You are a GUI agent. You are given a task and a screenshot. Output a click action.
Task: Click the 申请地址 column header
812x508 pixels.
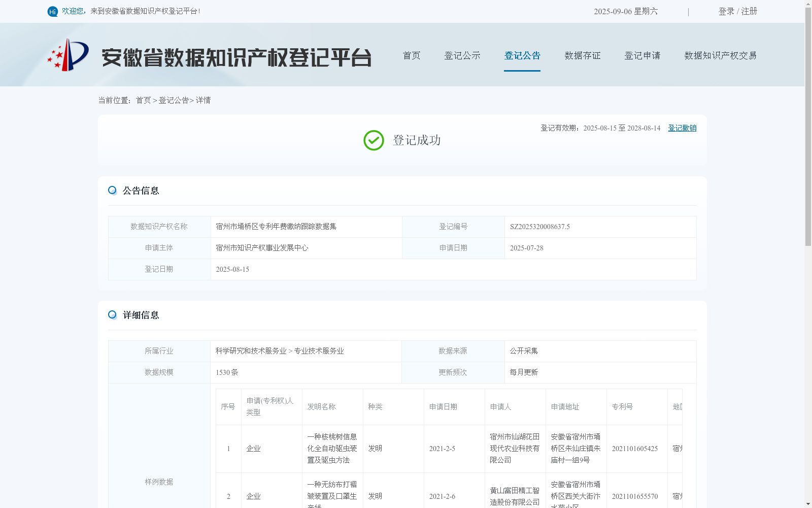[x=565, y=407]
